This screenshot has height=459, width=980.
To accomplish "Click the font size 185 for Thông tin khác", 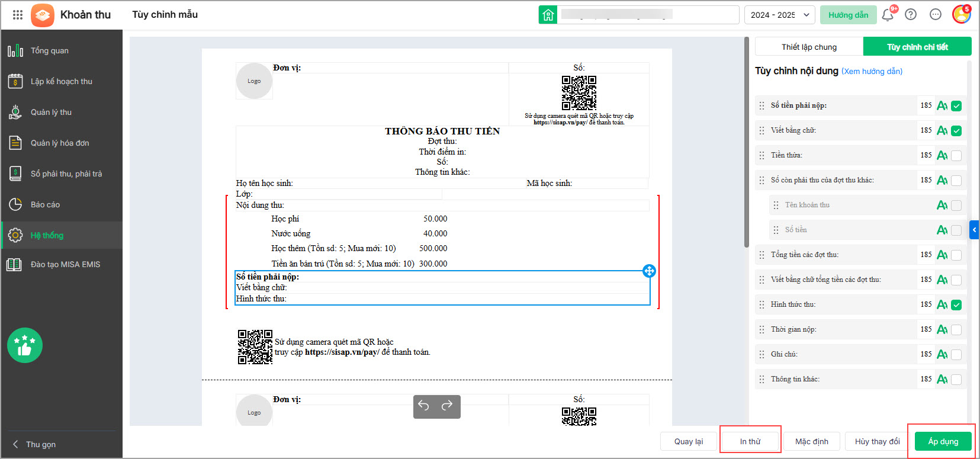I will [926, 379].
